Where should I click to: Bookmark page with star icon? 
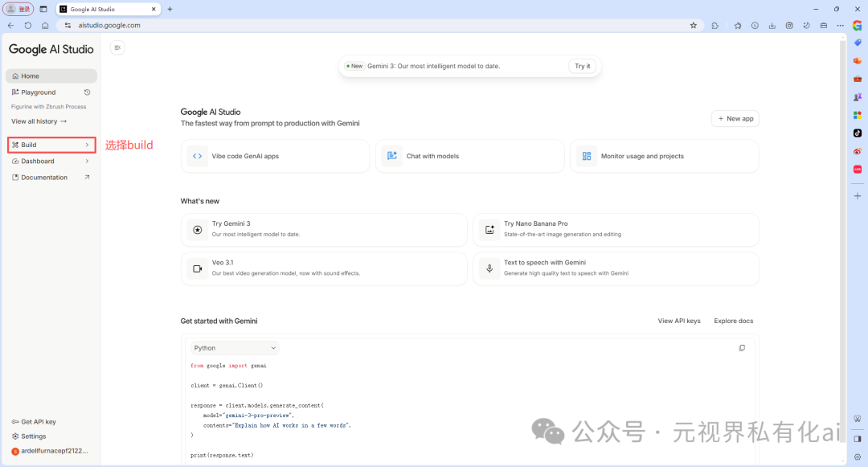tap(693, 26)
